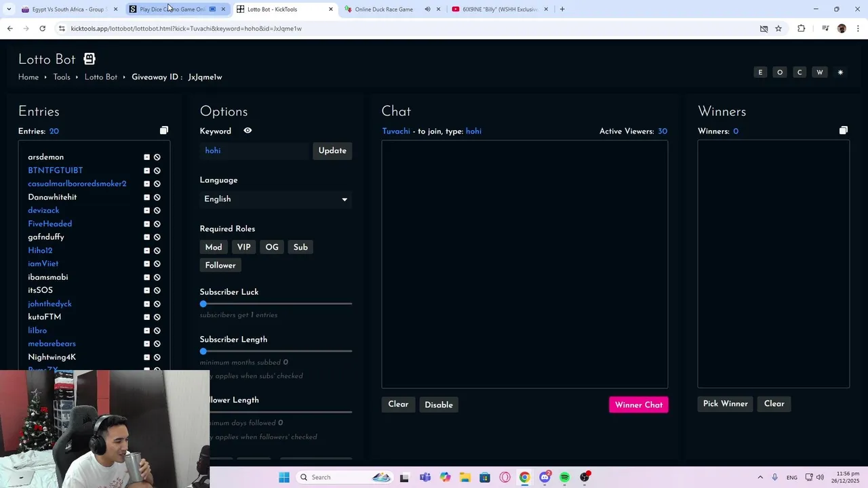Open the Language dropdown set to English
The height and width of the screenshot is (488, 868).
(276, 199)
